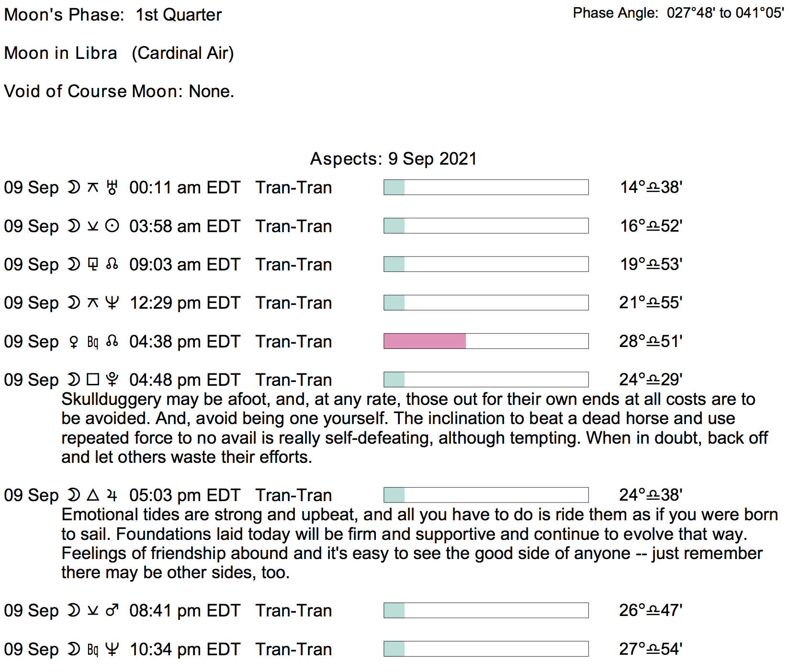Click the "Void of Course Moon: None." line
789x672 pixels.
coord(119,91)
